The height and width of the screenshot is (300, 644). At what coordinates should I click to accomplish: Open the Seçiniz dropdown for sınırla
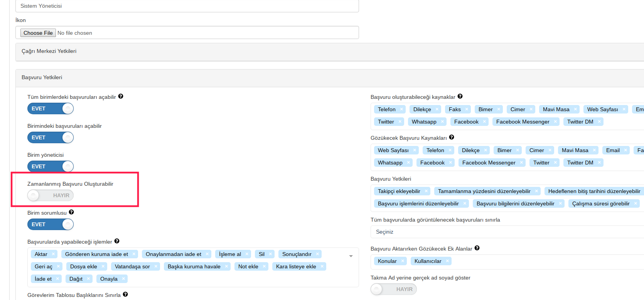[x=507, y=232]
